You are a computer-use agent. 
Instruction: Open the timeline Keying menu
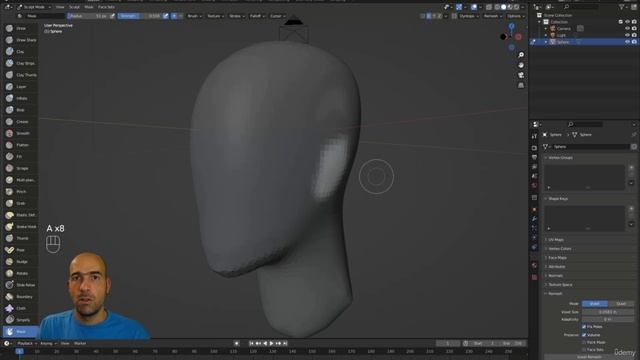pyautogui.click(x=48, y=344)
